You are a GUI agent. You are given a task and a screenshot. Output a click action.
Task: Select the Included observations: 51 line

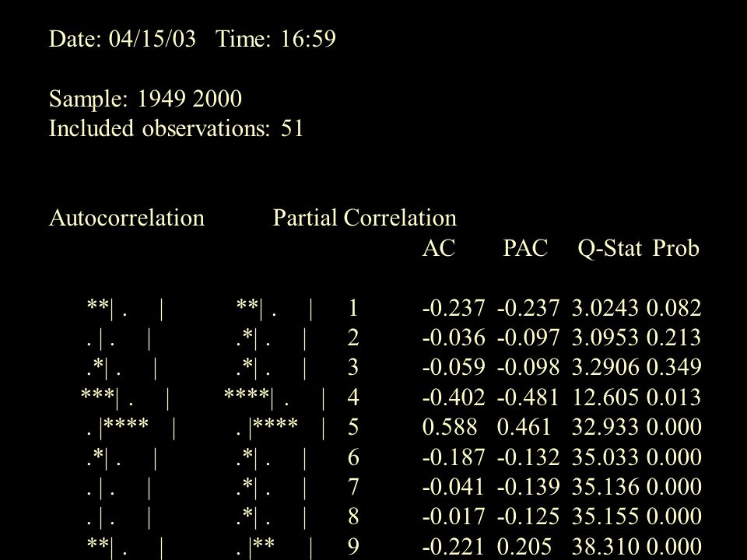[176, 128]
